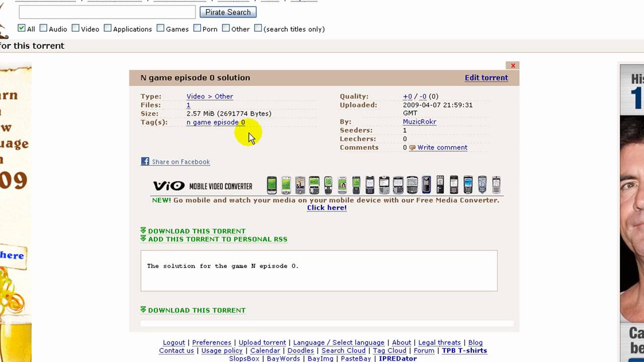Uncheck the All category checkbox
Screen dimensions: 644x362
tap(22, 28)
